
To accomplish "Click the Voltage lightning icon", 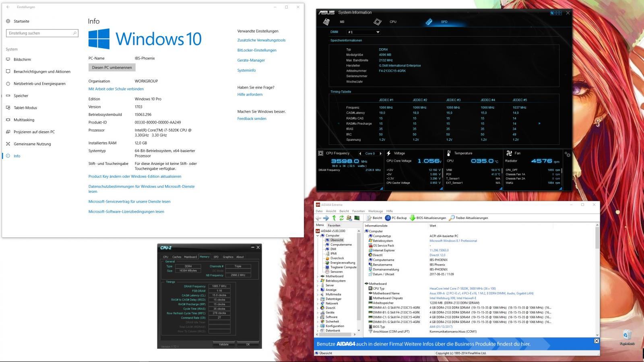I will pos(389,153).
